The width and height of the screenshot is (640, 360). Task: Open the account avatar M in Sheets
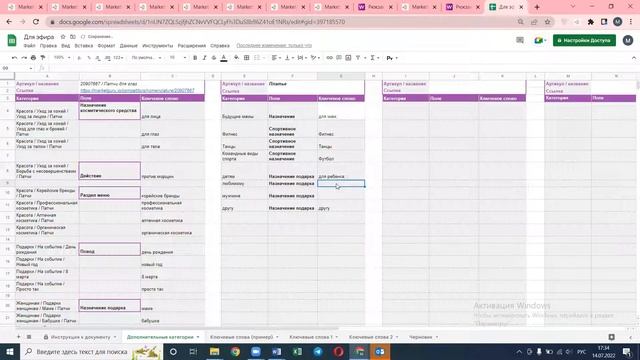[628, 40]
